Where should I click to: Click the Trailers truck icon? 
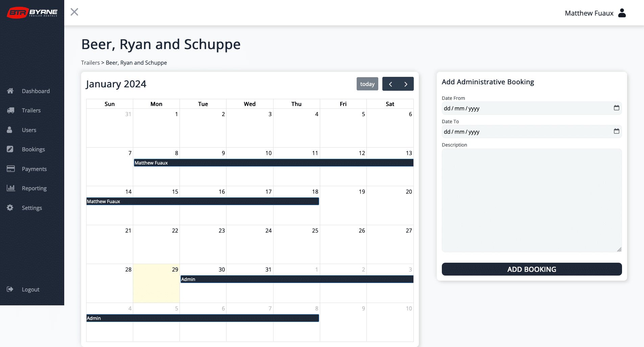pyautogui.click(x=10, y=110)
